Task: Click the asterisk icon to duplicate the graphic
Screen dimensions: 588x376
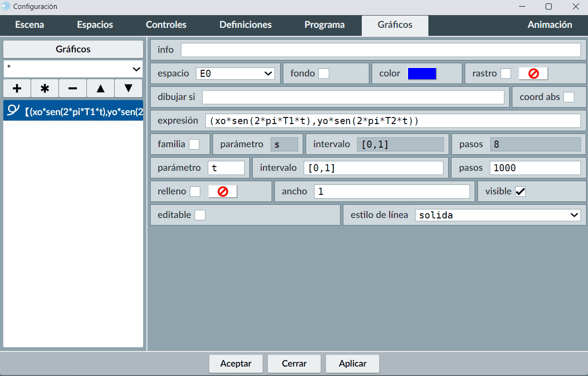Action: [45, 88]
